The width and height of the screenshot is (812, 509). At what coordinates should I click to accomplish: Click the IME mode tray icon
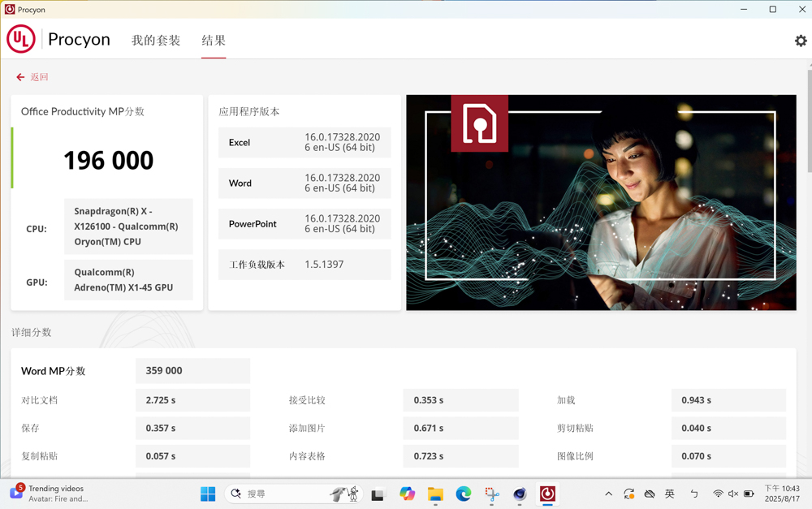pyautogui.click(x=694, y=494)
